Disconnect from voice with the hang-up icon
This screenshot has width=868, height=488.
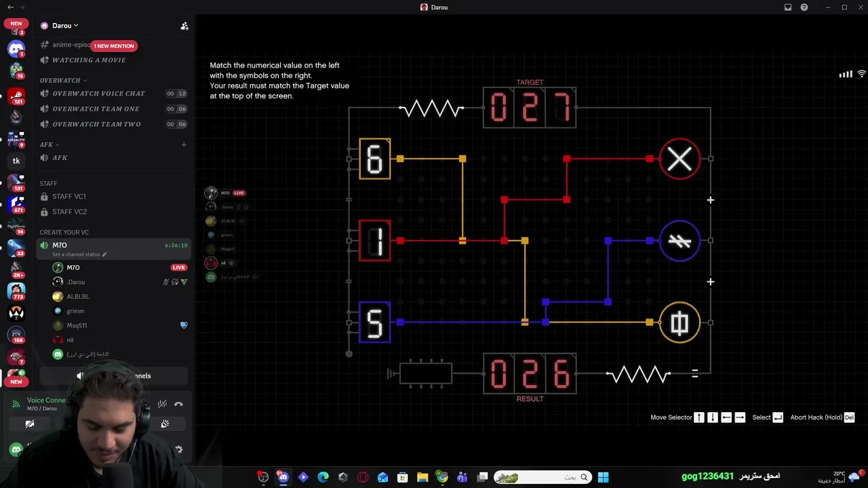[x=178, y=404]
